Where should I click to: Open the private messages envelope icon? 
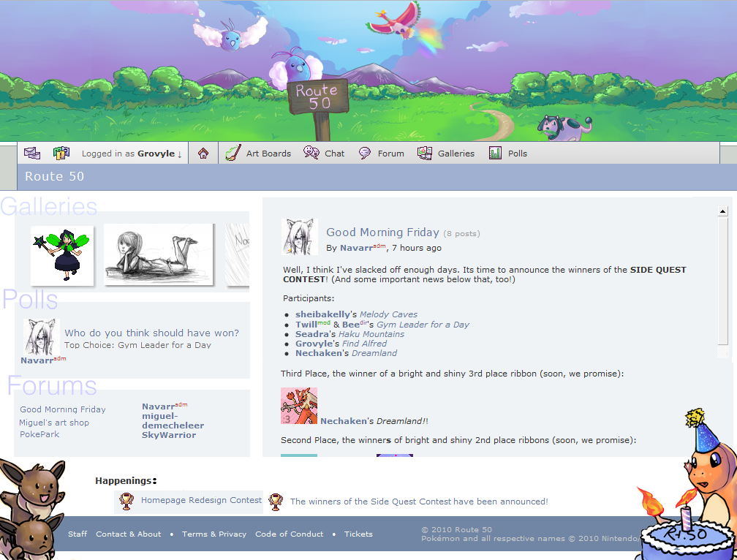(x=32, y=153)
